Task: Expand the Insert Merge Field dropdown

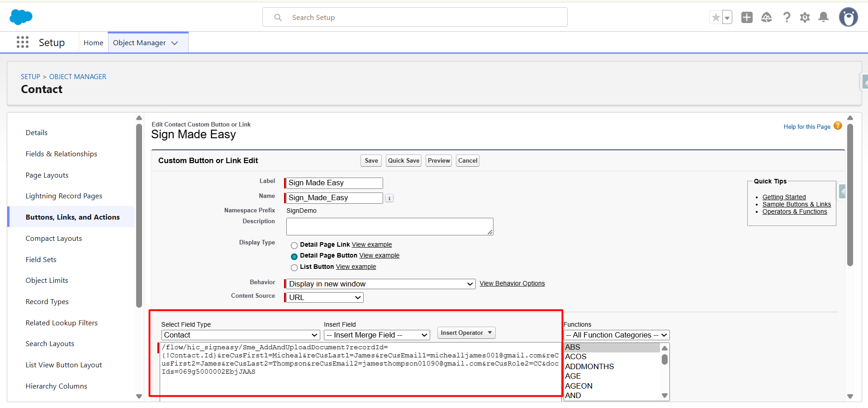Action: (x=377, y=335)
